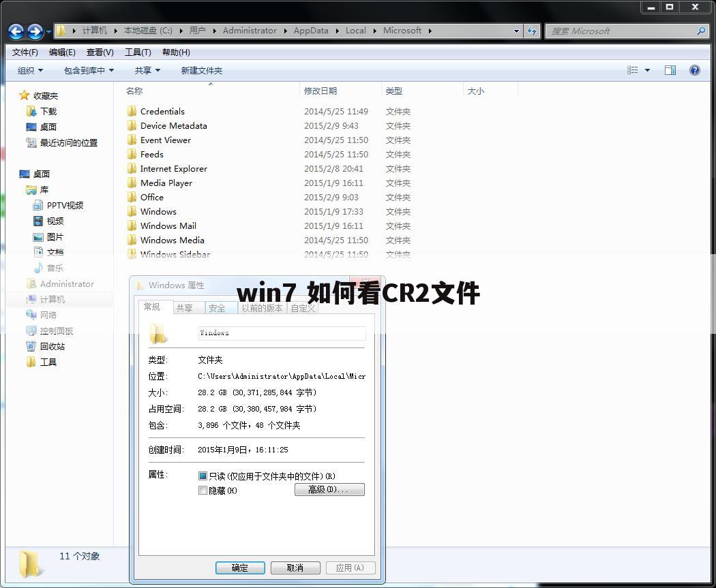This screenshot has width=716, height=588.
Task: Click the folder name field in Properties
Action: pyautogui.click(x=282, y=333)
